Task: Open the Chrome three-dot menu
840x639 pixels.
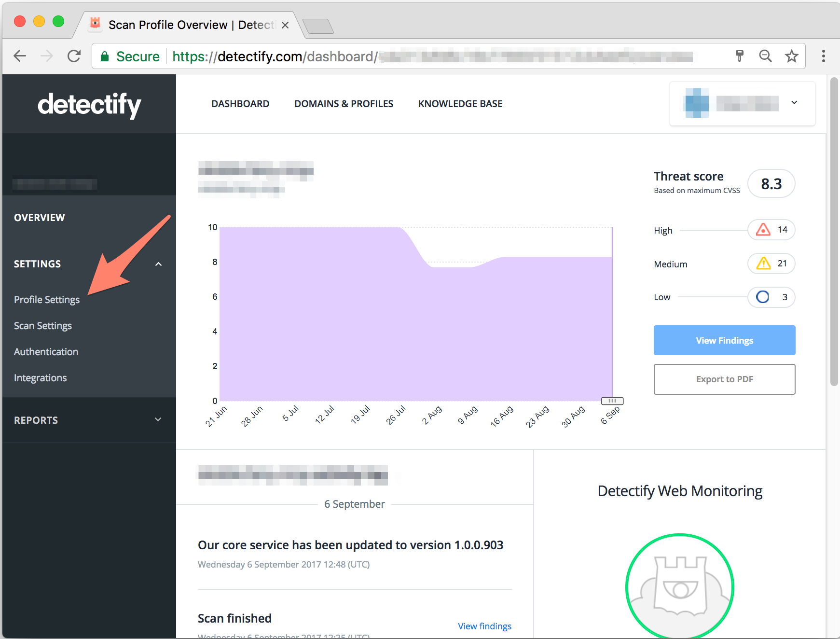Action: 823,56
